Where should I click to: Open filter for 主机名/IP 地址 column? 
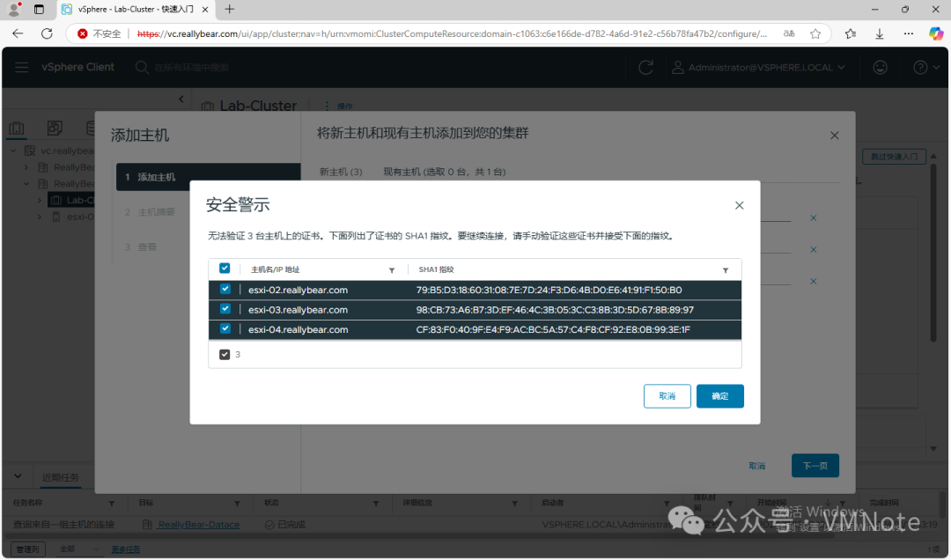pos(392,270)
